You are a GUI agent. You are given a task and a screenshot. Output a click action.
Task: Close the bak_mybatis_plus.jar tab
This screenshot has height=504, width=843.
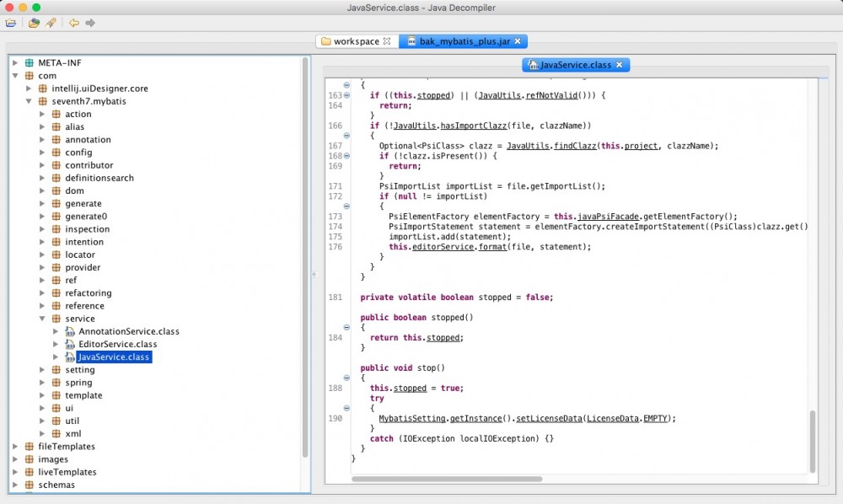click(x=518, y=41)
